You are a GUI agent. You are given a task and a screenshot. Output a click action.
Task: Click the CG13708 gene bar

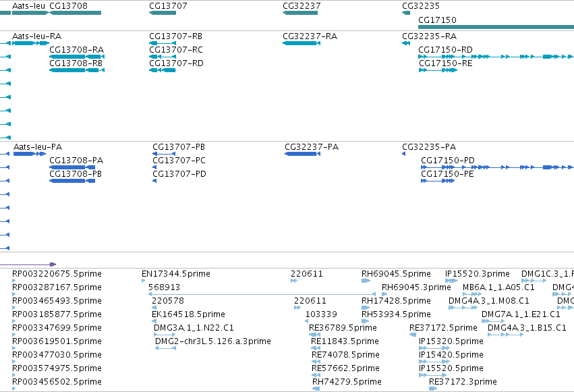coord(75,13)
